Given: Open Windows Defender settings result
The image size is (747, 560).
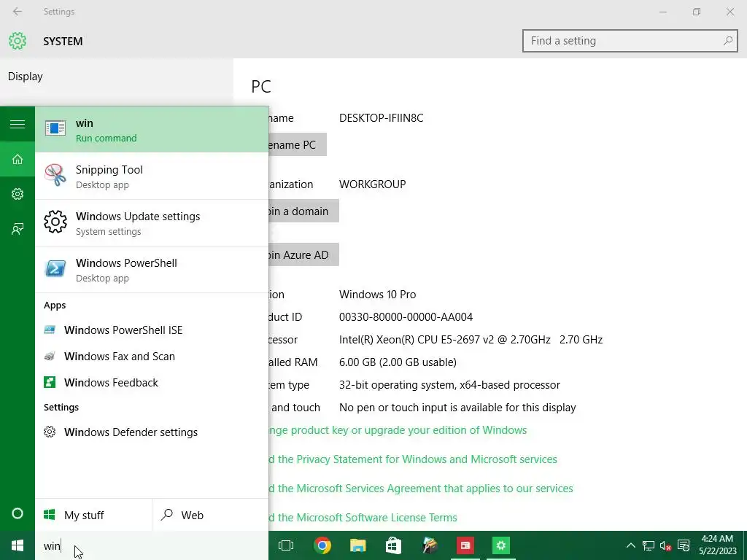Looking at the screenshot, I should coord(152,432).
